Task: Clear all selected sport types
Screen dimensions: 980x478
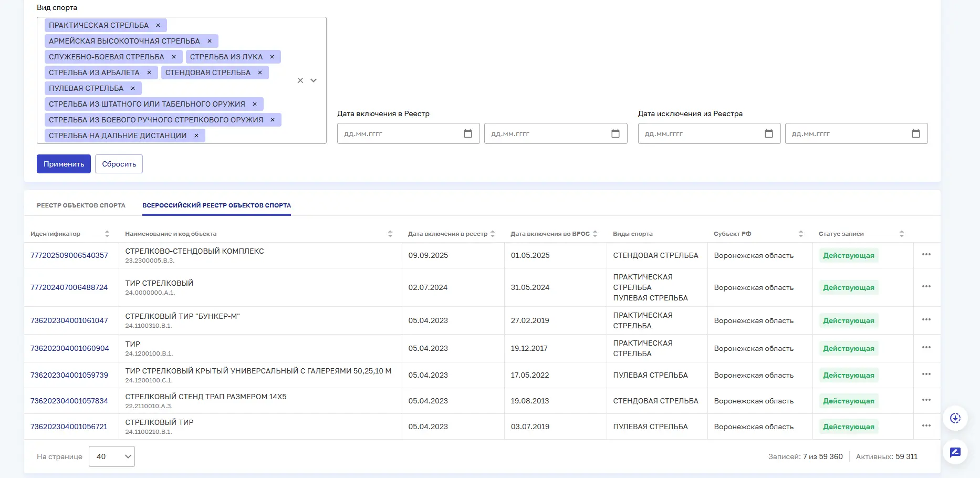Action: (x=300, y=80)
